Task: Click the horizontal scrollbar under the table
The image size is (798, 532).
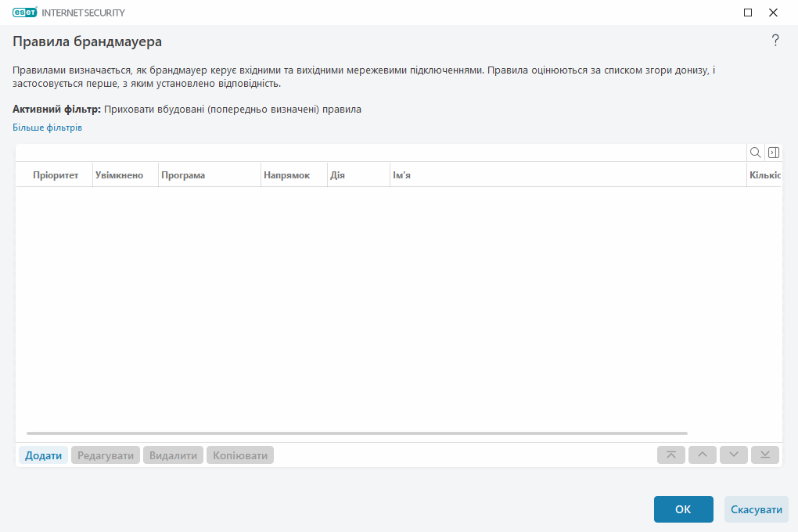Action: (357, 433)
